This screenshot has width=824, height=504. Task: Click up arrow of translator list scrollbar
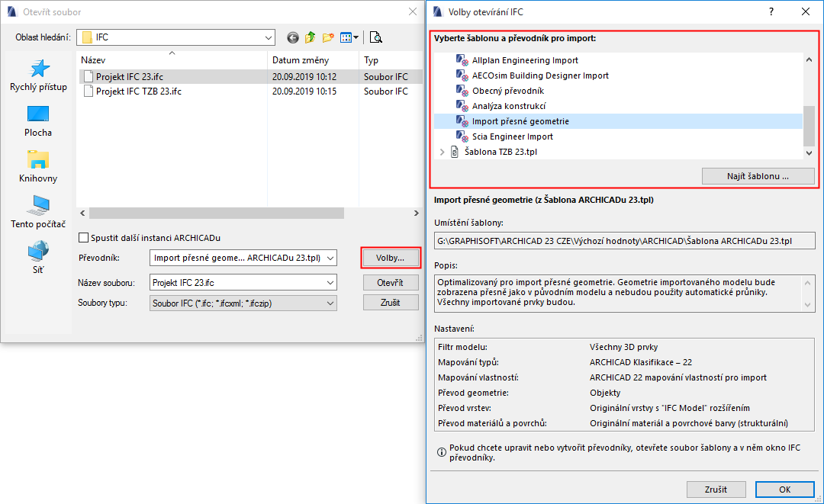tap(809, 59)
